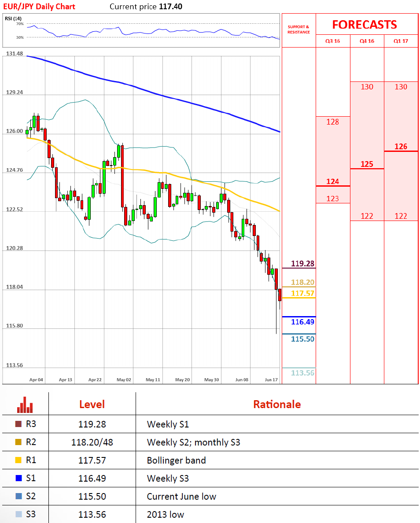
Task: Click the 2013 low rationale text
Action: tap(166, 514)
